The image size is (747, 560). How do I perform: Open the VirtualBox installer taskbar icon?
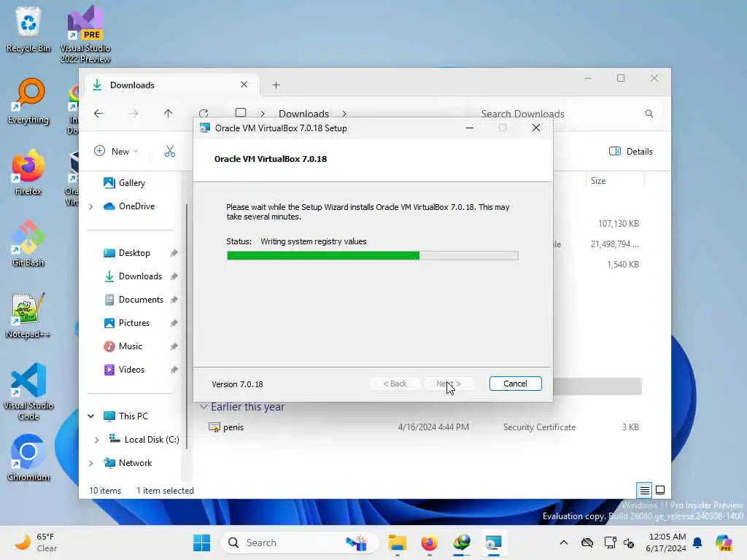(494, 542)
